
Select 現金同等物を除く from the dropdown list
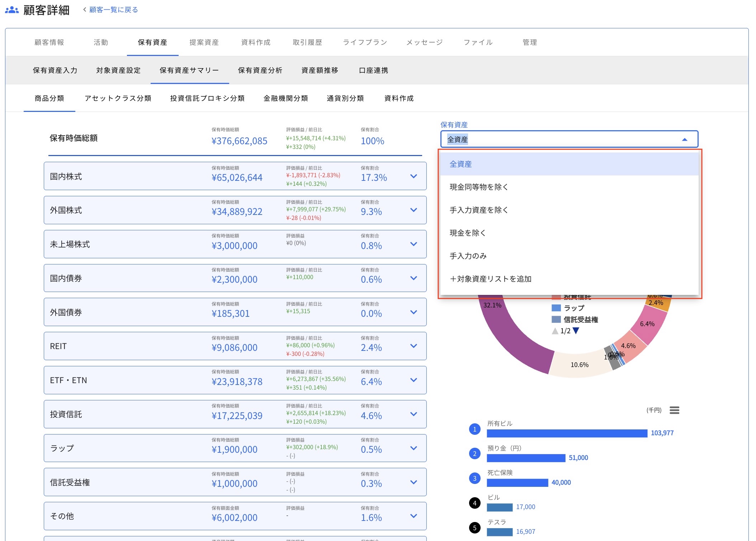coord(478,187)
